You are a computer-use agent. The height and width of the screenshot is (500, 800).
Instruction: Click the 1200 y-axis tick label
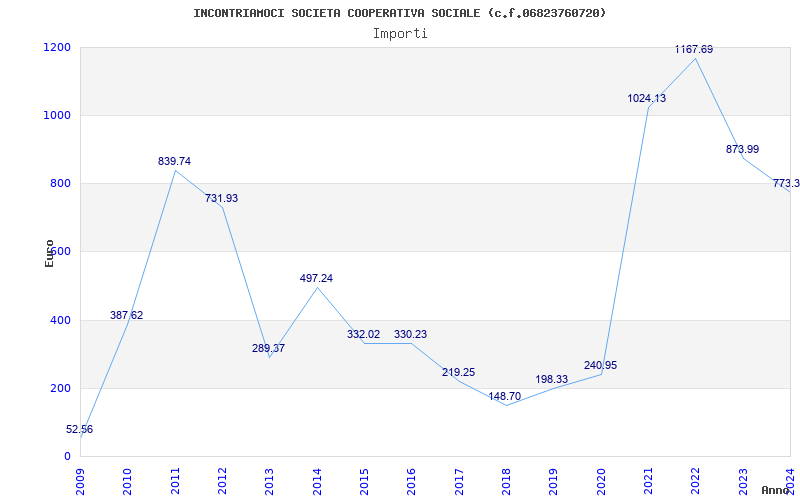tap(57, 47)
